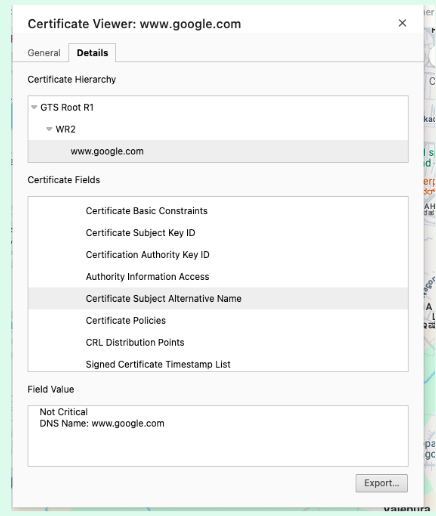436x516 pixels.
Task: Select Authority Information Access field
Action: point(218,277)
